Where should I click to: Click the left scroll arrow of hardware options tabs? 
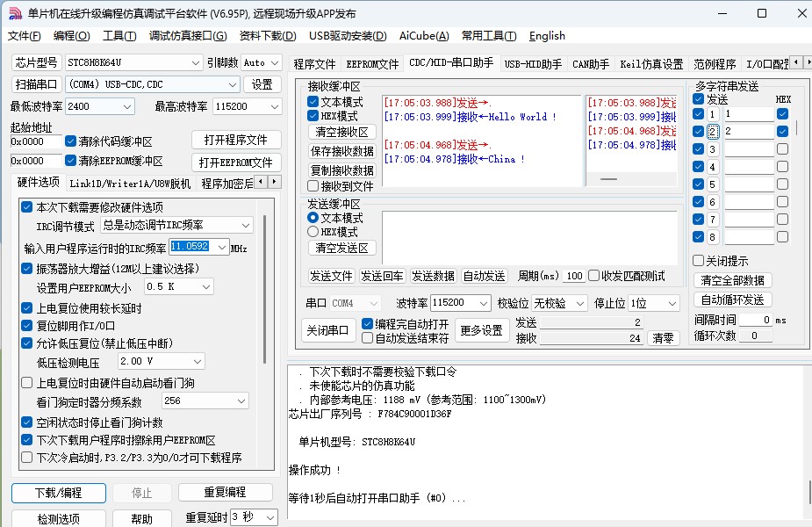(261, 181)
